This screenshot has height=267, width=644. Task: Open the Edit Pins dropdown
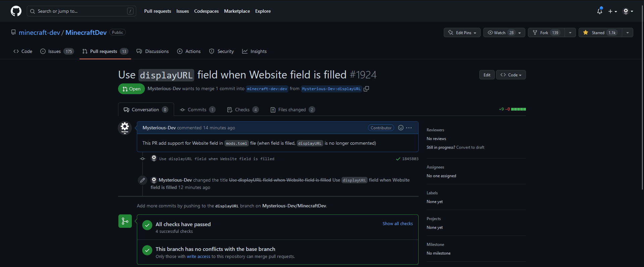[462, 32]
